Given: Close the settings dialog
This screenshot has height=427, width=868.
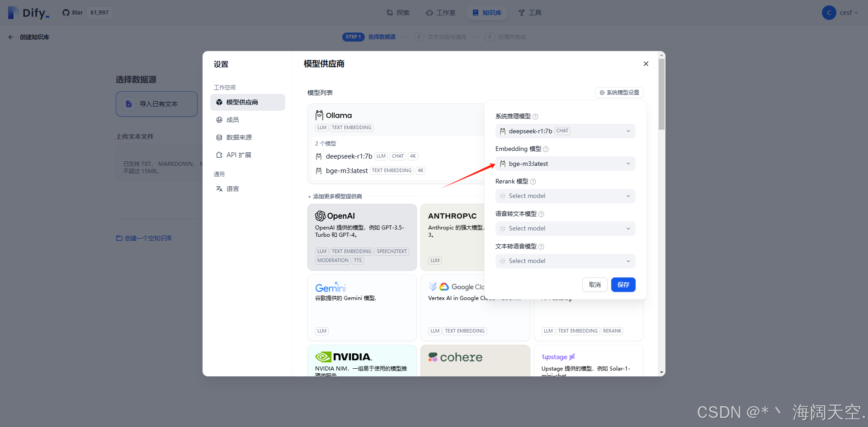Looking at the screenshot, I should [x=646, y=64].
